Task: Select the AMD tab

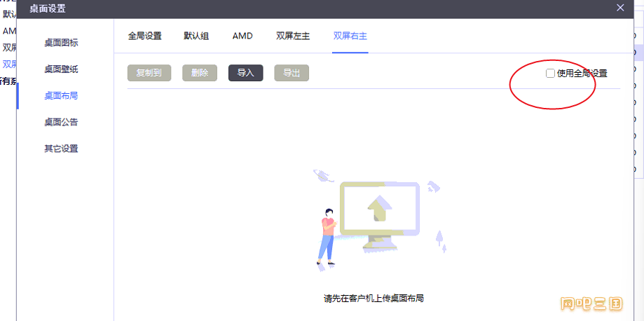Action: [242, 36]
